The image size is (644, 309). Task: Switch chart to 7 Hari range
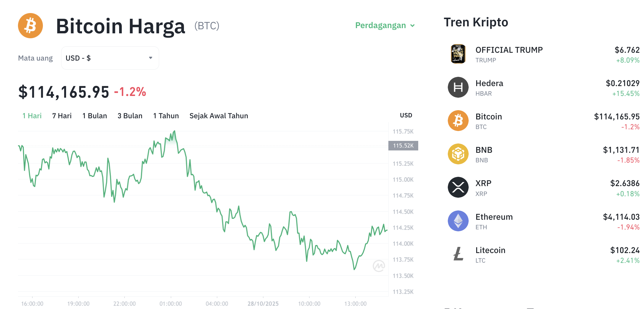click(62, 116)
